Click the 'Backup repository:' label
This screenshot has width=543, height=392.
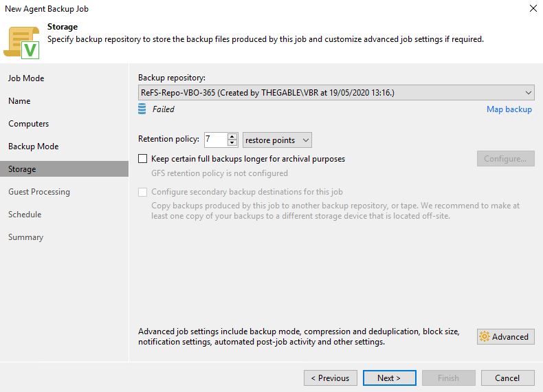click(x=172, y=78)
